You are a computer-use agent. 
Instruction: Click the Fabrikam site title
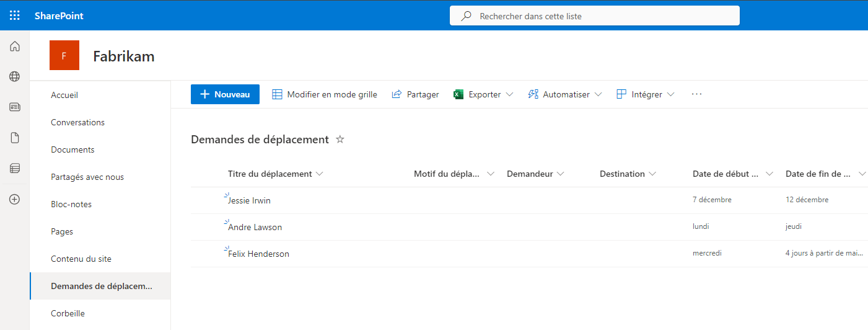pyautogui.click(x=124, y=56)
